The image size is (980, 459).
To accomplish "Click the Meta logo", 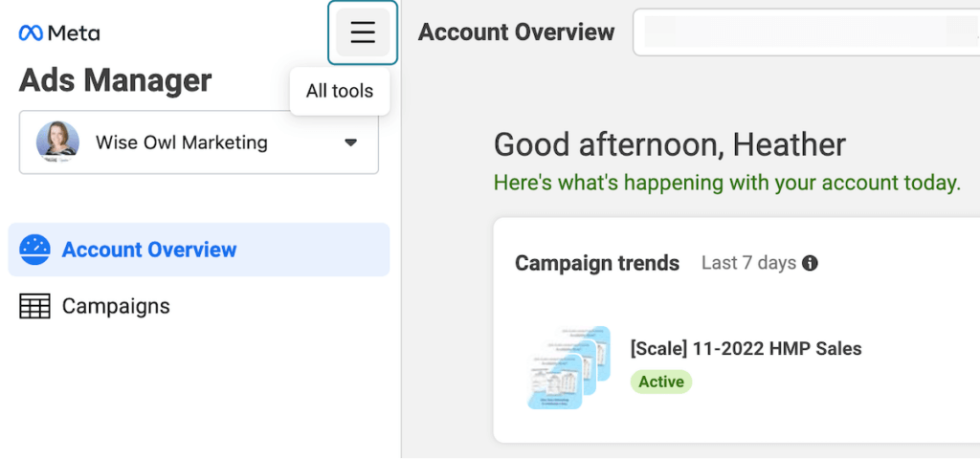I will point(59,33).
